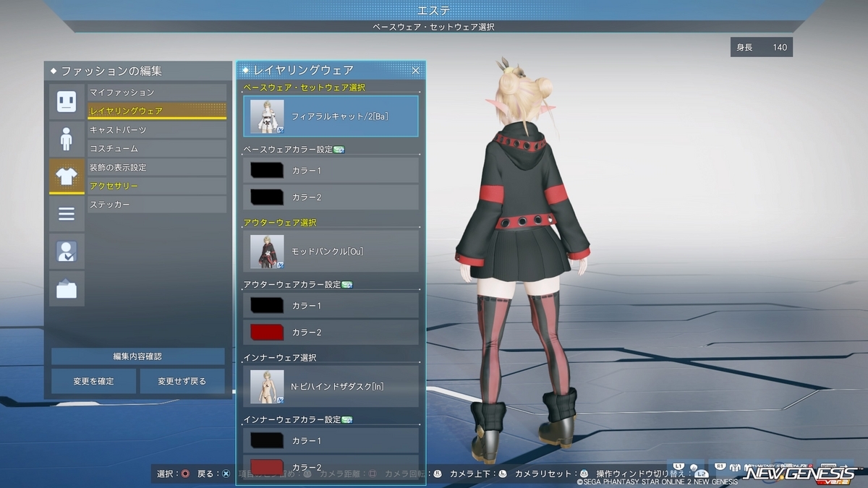Click インナーウェア選択 section heading

click(280, 357)
